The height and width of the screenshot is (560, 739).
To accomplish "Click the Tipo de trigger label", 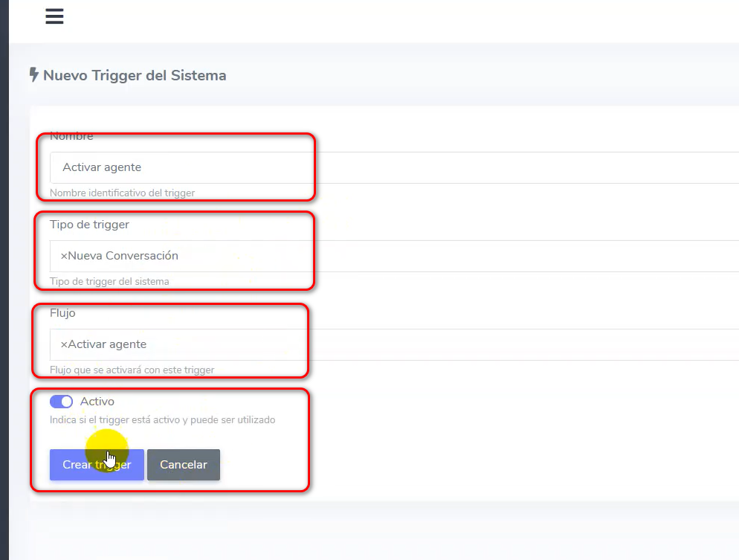I will coord(89,225).
